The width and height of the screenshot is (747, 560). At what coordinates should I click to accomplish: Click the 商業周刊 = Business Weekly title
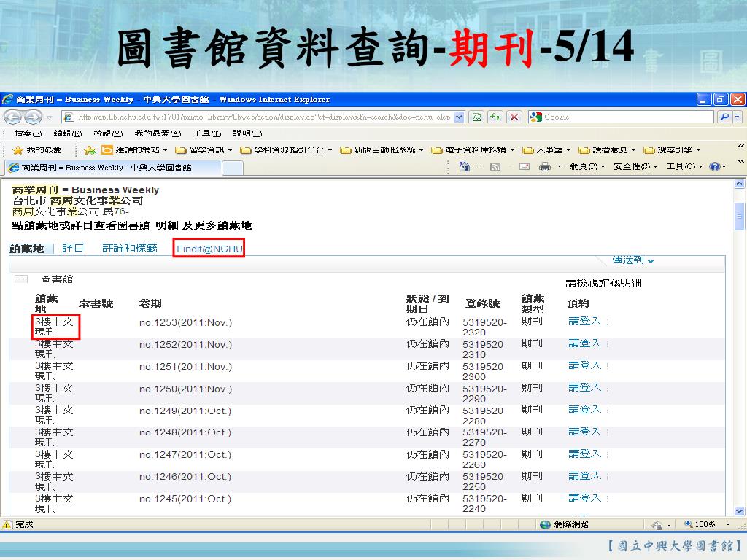(x=85, y=190)
